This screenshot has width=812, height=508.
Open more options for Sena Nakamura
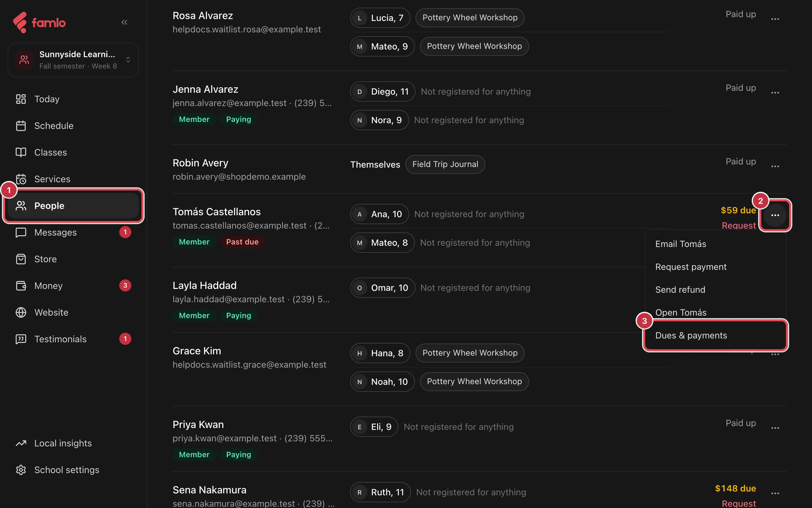(775, 493)
